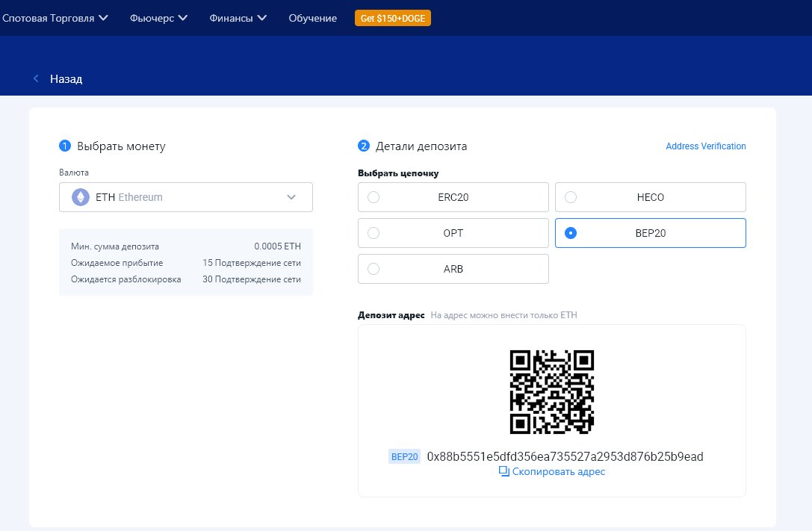Click the Выбрать монету step heading

point(121,146)
